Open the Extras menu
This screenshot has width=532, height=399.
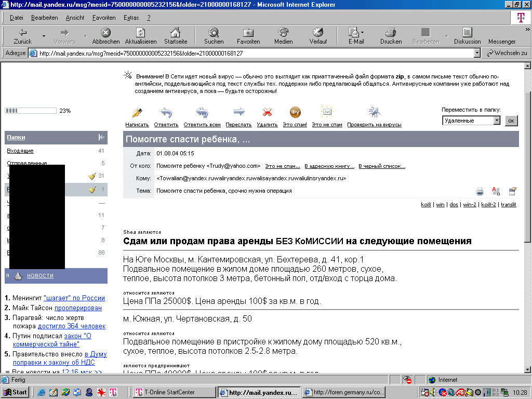(131, 18)
